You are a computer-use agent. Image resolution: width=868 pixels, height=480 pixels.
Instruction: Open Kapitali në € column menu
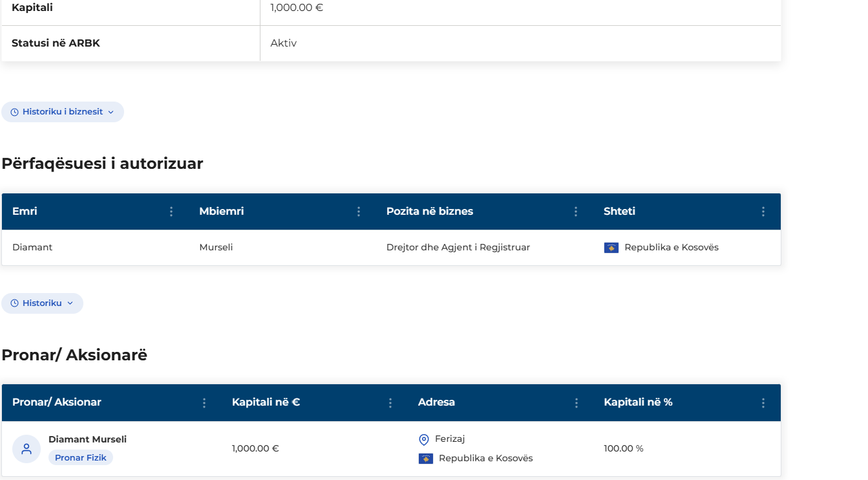click(390, 403)
